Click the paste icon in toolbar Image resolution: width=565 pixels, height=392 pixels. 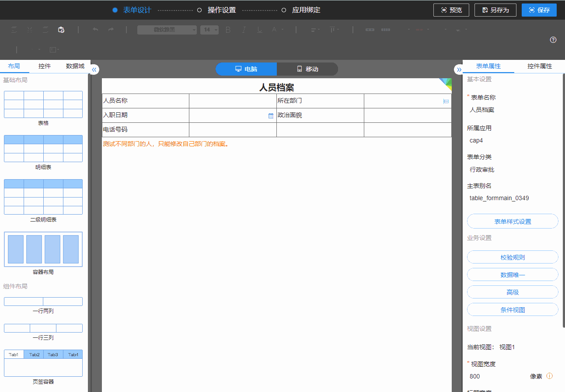[61, 30]
